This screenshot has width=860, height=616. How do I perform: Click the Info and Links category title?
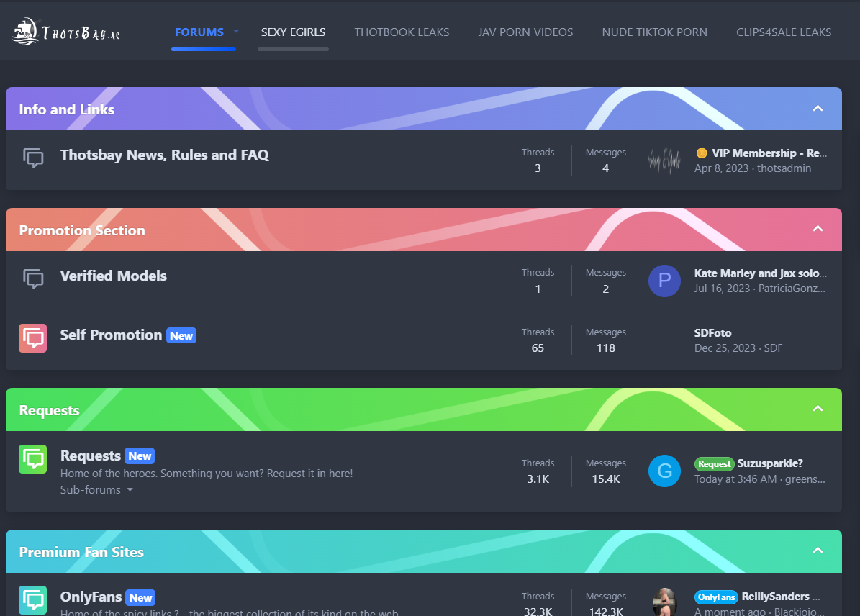67,109
